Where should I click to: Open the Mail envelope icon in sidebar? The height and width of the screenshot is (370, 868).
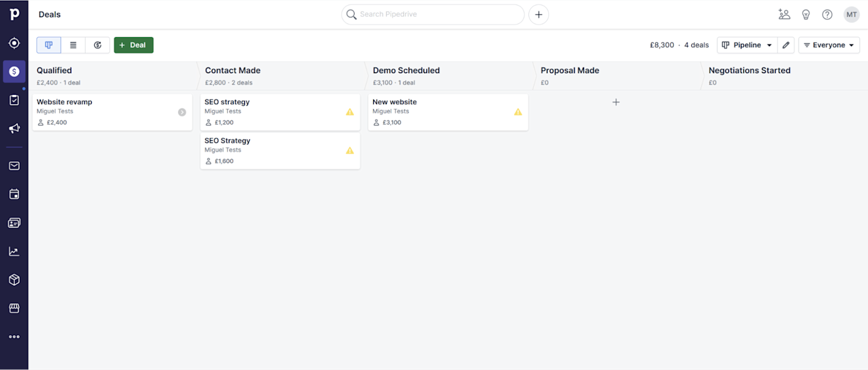coord(14,166)
